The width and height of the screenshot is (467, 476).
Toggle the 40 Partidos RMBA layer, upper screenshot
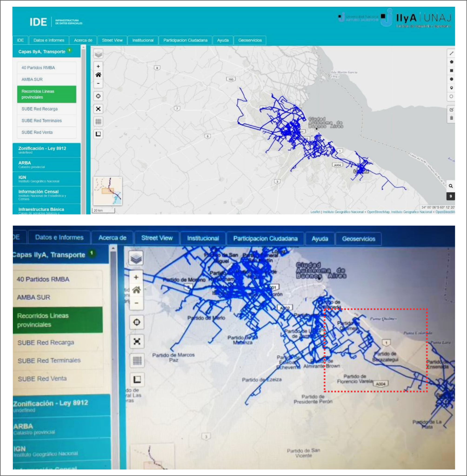(47, 68)
